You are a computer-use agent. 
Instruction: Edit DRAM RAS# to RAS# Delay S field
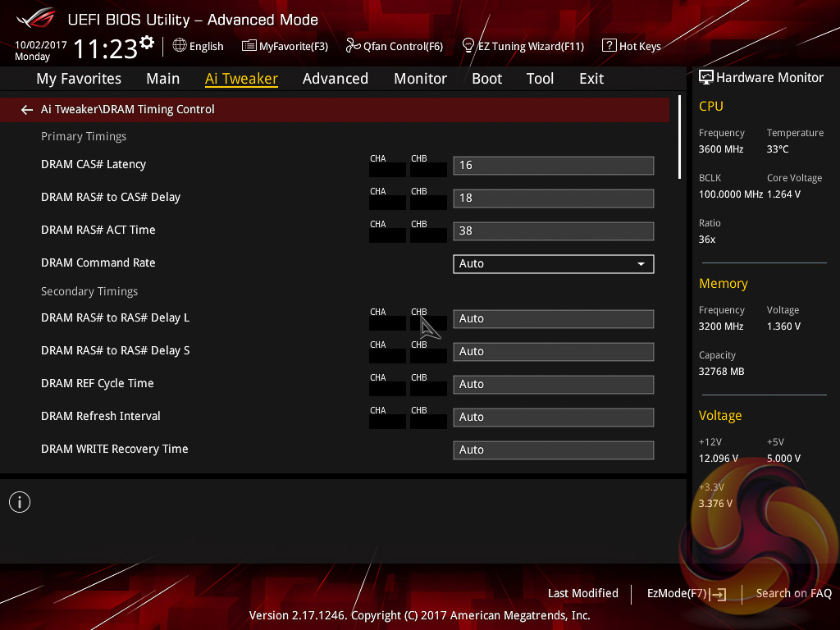pos(554,351)
